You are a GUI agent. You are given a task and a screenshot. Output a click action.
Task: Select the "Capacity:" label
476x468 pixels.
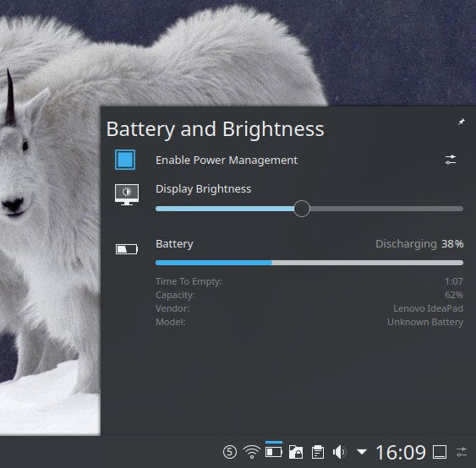click(175, 295)
